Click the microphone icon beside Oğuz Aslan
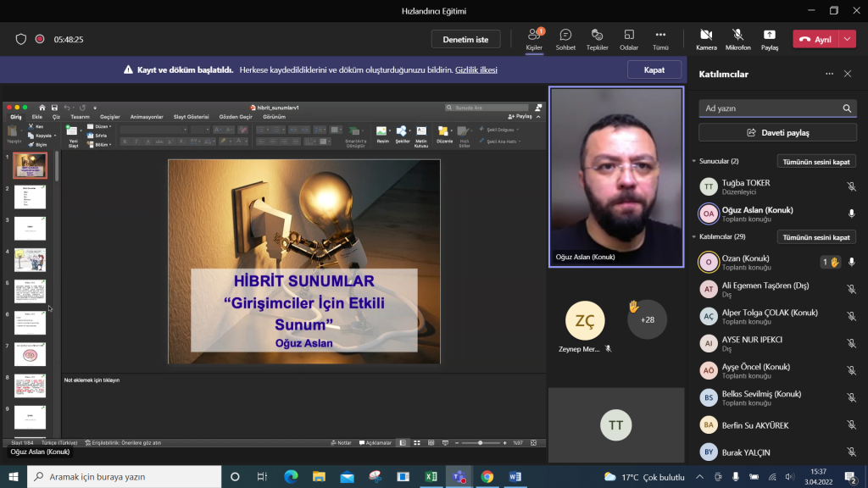 851,213
